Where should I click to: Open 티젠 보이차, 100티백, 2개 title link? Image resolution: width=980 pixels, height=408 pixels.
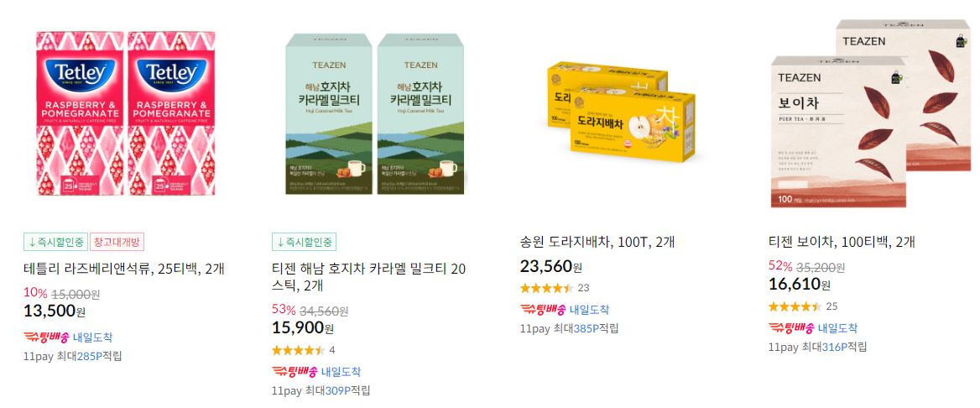(x=842, y=242)
